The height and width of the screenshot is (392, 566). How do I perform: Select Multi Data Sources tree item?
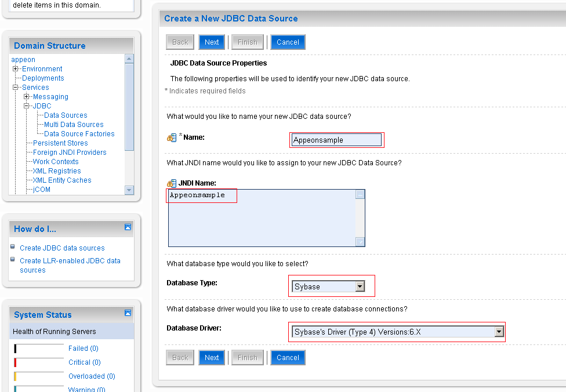74,125
